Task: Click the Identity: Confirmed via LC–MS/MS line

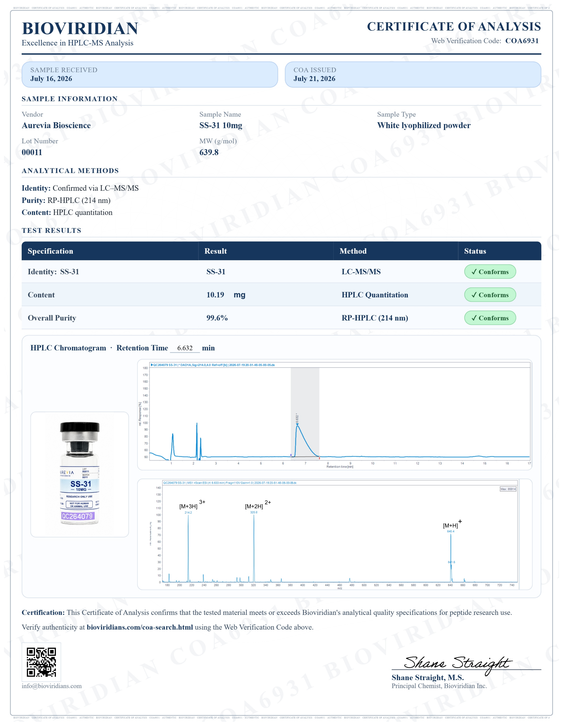Action: (80, 188)
